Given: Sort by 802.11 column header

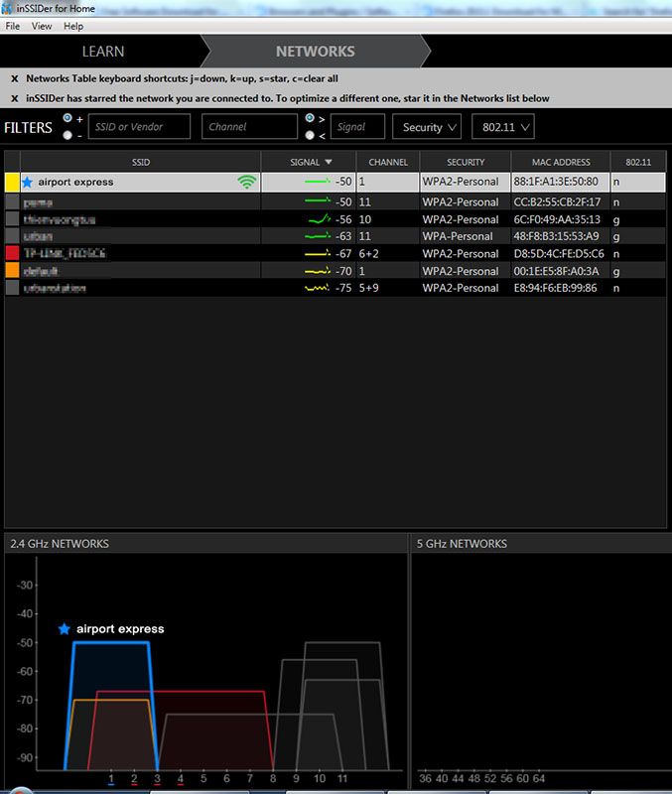Looking at the screenshot, I should (x=638, y=162).
